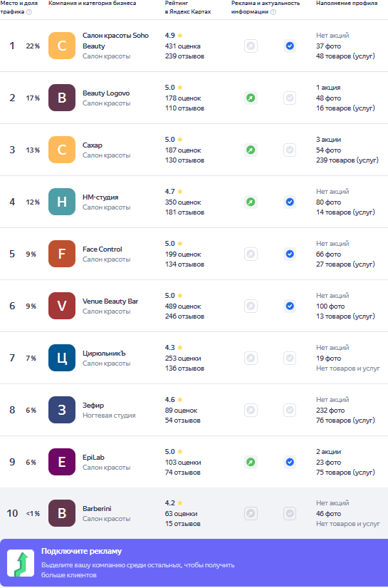Click the grey advertising icon in Face Control row

click(x=251, y=254)
